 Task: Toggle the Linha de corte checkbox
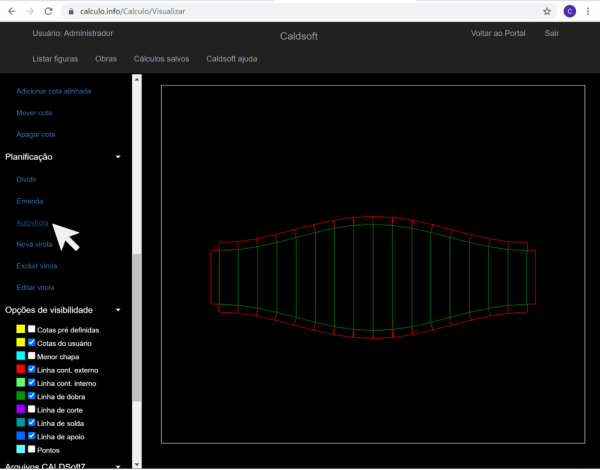point(32,409)
